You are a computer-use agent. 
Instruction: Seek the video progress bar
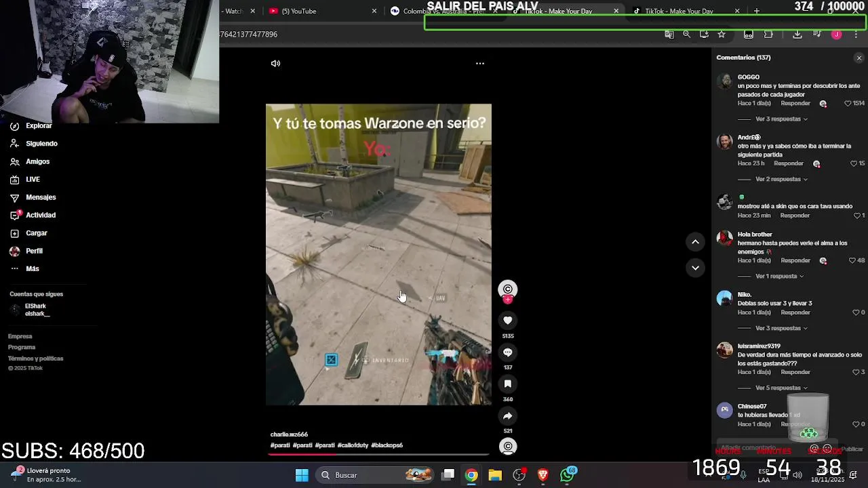378,454
